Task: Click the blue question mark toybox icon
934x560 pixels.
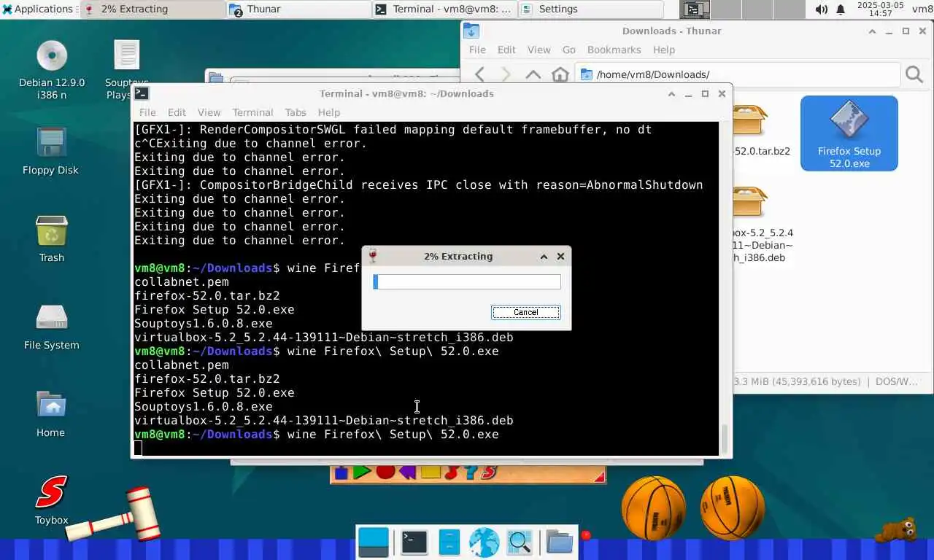Action: click(471, 472)
